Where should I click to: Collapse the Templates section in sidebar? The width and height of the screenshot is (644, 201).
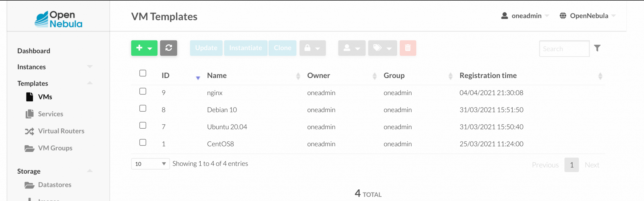tap(90, 83)
